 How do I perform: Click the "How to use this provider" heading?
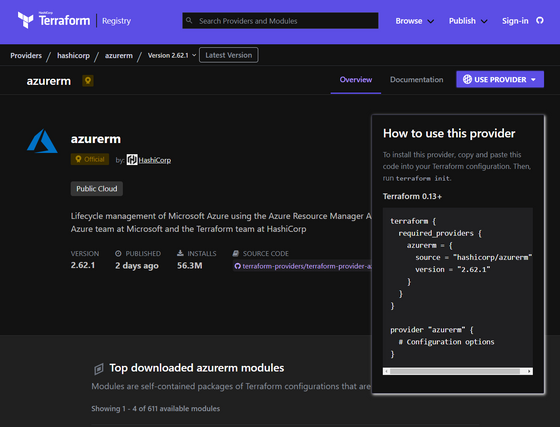pyautogui.click(x=449, y=134)
